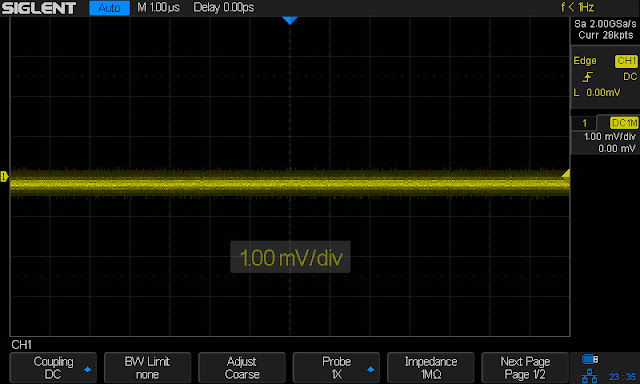
Task: Go to Next Page 1/2 of menu
Action: pyautogui.click(x=525, y=368)
